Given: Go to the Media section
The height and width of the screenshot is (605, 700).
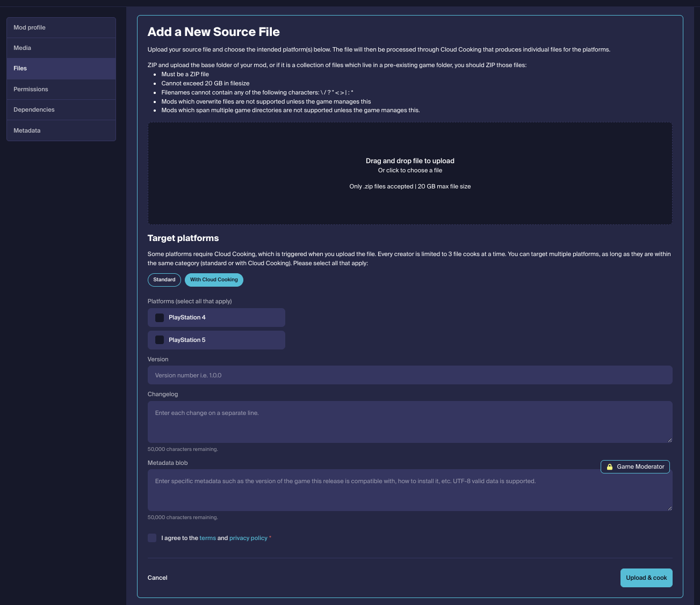Looking at the screenshot, I should pyautogui.click(x=61, y=48).
